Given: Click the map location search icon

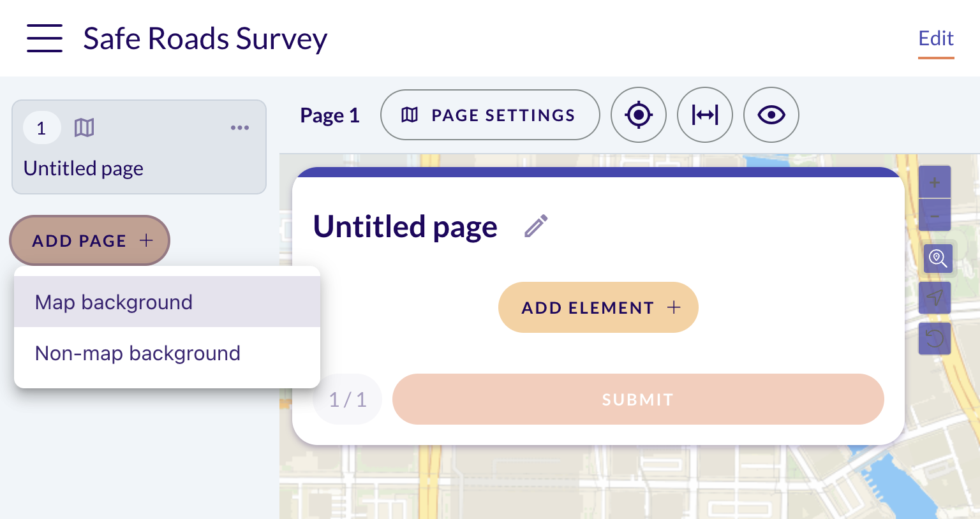Looking at the screenshot, I should (938, 258).
